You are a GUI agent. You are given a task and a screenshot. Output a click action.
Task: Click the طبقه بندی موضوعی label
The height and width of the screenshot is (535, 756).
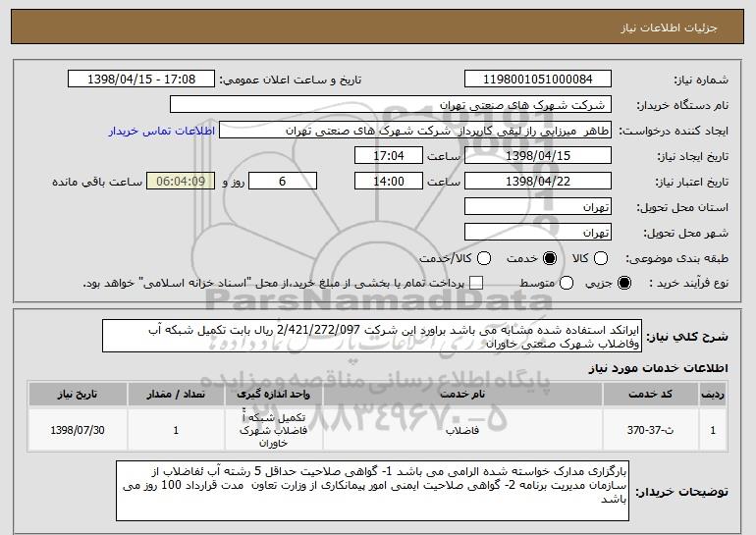pyautogui.click(x=676, y=259)
